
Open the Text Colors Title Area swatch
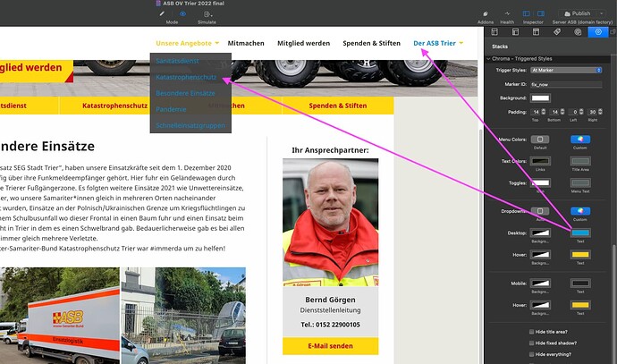tap(580, 161)
